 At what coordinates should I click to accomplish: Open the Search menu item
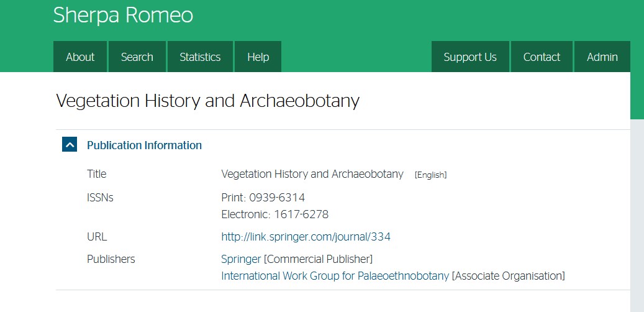point(137,57)
